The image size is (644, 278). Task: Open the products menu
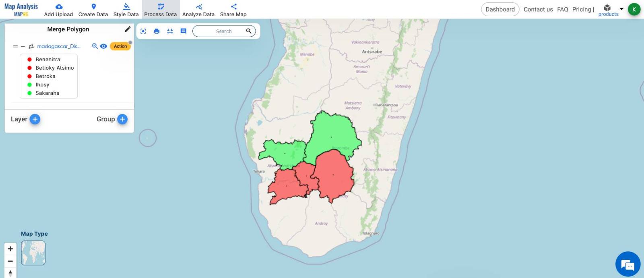pos(608,10)
